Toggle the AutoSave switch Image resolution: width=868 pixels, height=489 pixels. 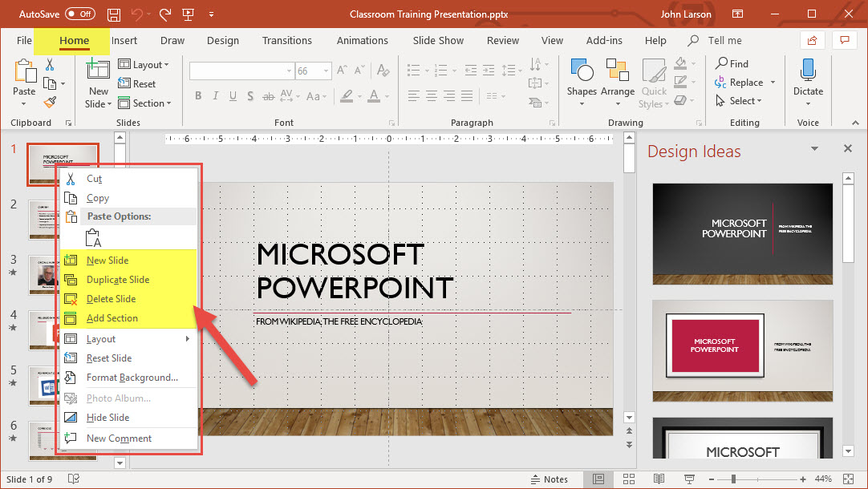pyautogui.click(x=79, y=14)
